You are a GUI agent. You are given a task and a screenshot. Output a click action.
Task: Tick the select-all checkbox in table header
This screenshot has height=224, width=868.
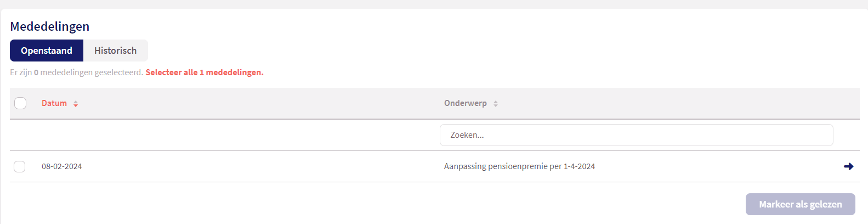(x=20, y=103)
